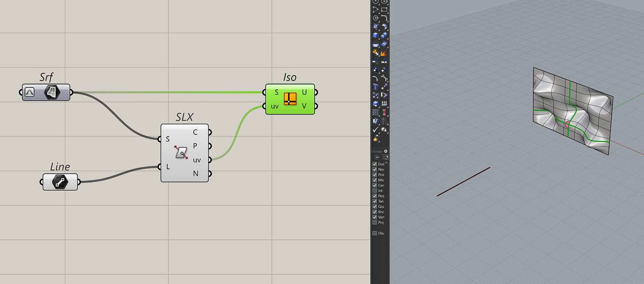Viewport: 644px width, 284px height.
Task: Toggle the Quad osnap checkbox
Action: tap(375, 207)
